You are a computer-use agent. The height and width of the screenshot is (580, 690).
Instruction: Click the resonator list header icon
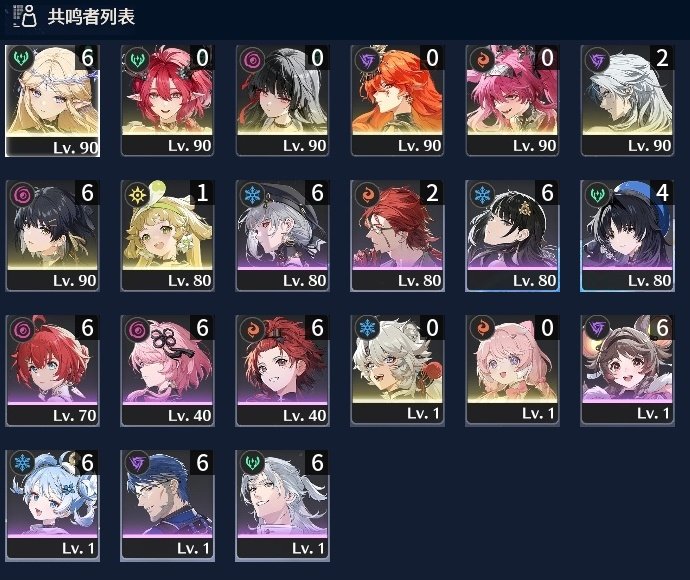tap(25, 16)
